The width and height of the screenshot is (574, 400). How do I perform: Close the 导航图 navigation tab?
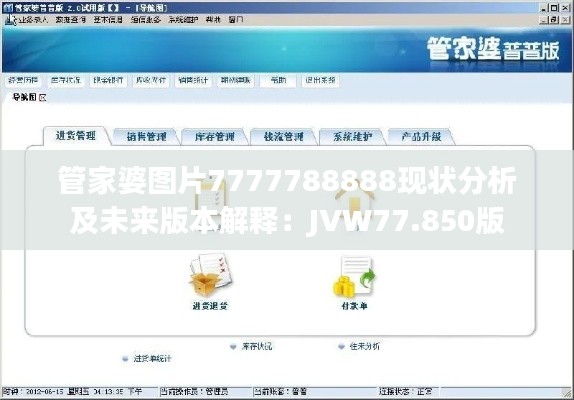42,97
